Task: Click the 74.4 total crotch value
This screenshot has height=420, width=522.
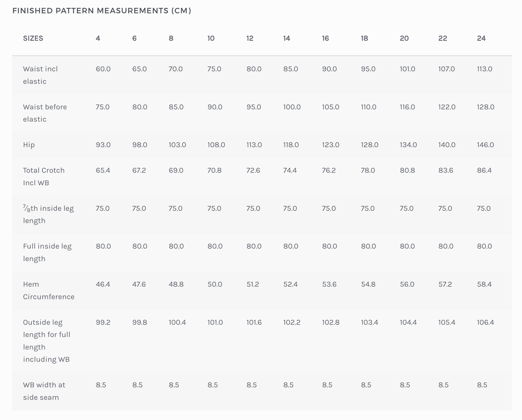Action: point(290,170)
